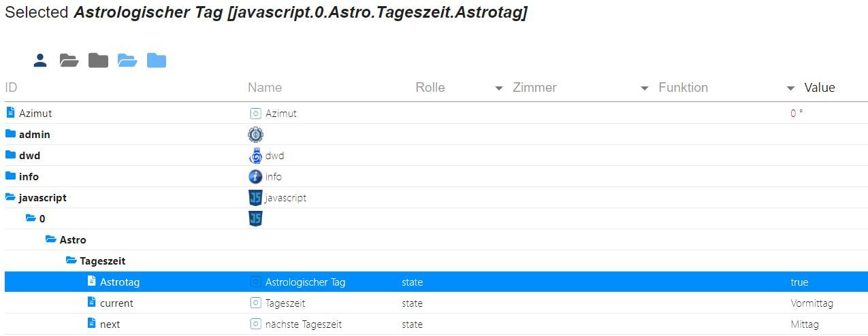Click the light blue closed folder toolbar icon
The width and height of the screenshot is (868, 336).
(x=157, y=61)
